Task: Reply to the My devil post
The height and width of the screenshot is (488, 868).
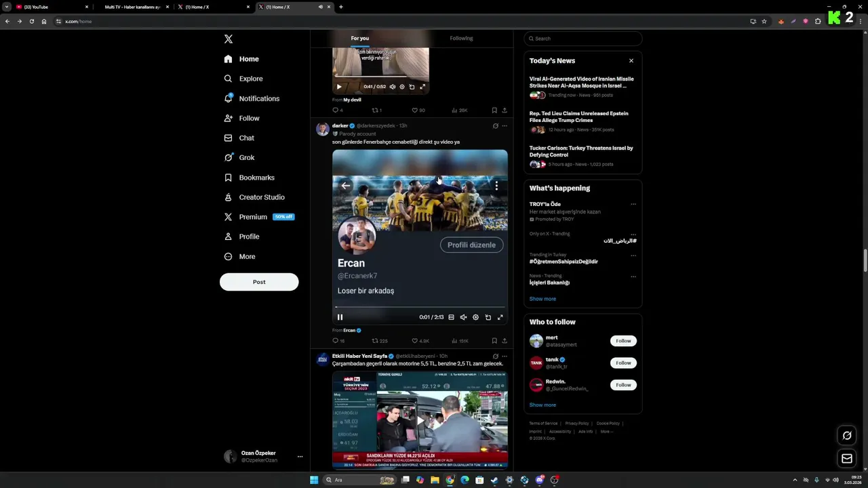Action: click(x=337, y=110)
